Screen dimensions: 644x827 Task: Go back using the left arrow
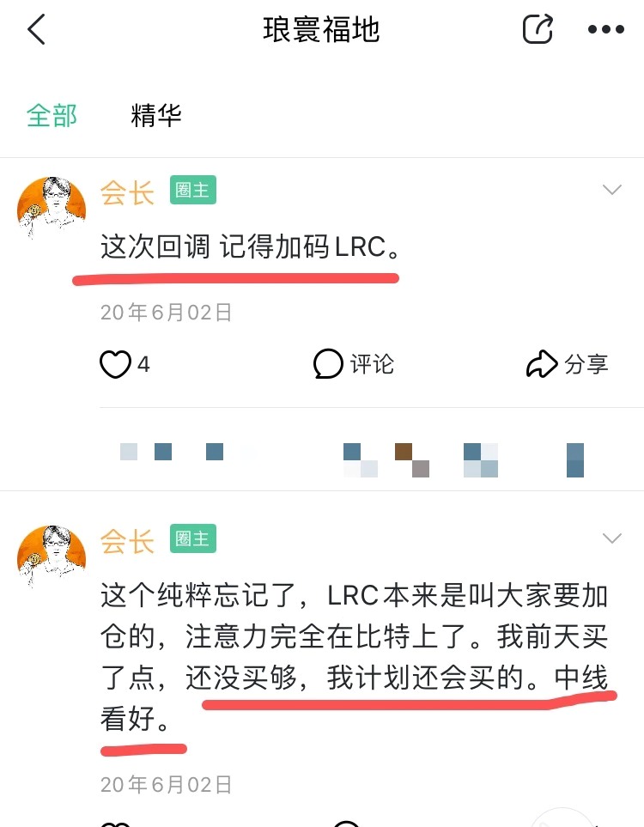36,29
